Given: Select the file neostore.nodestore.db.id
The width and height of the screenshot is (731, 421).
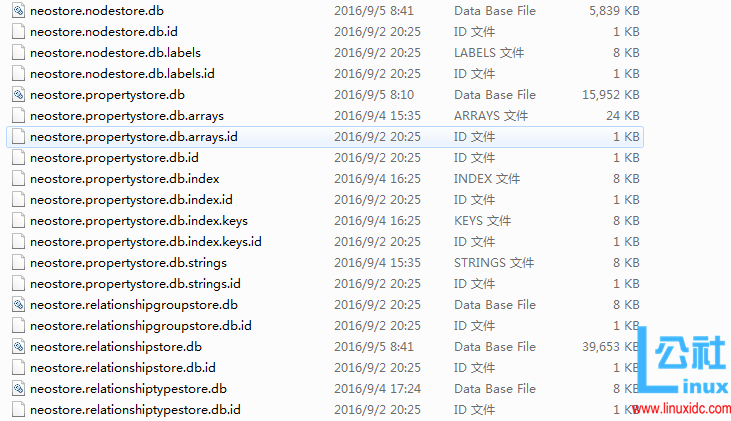Looking at the screenshot, I should point(103,32).
